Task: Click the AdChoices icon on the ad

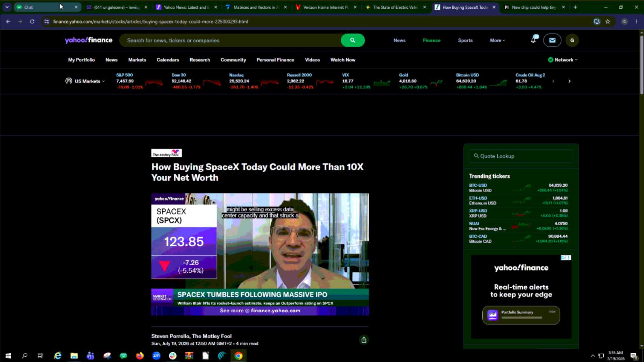Action: [563, 258]
